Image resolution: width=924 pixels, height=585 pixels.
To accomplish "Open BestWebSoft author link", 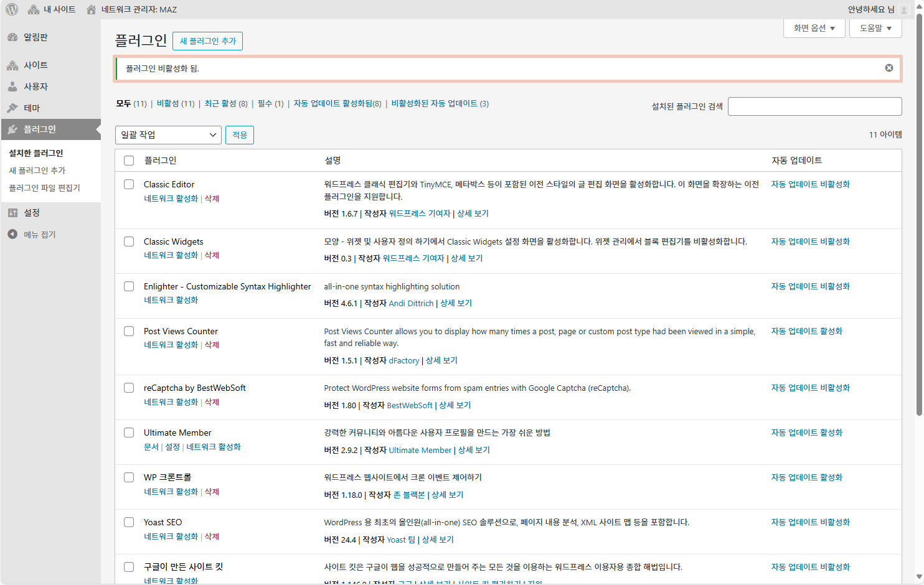I will point(410,405).
